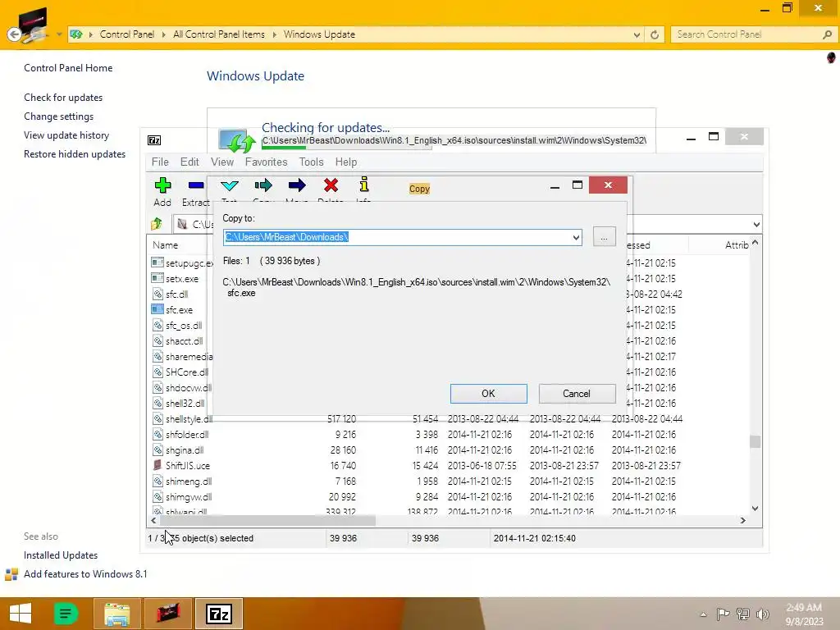
Task: Click the Search Control Panel magnifier icon
Action: point(827,34)
